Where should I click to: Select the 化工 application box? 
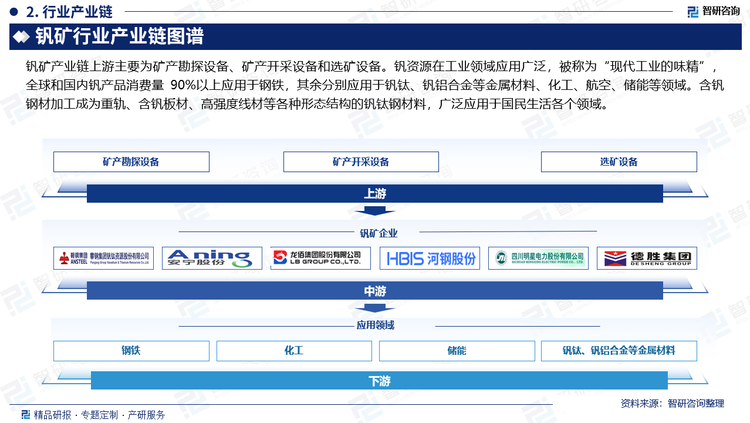294,351
